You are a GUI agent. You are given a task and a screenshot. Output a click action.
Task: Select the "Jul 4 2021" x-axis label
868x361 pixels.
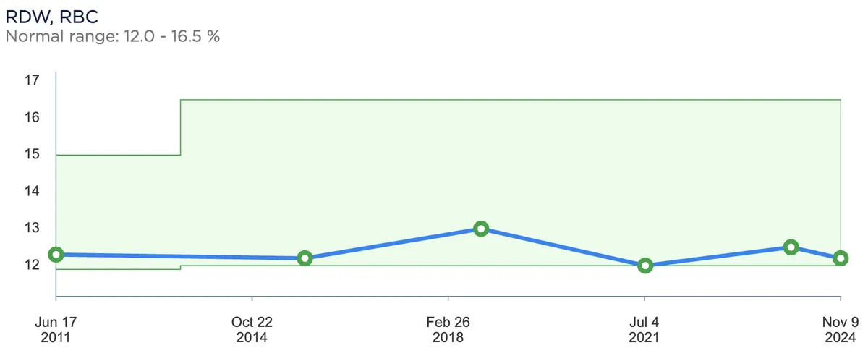644,330
